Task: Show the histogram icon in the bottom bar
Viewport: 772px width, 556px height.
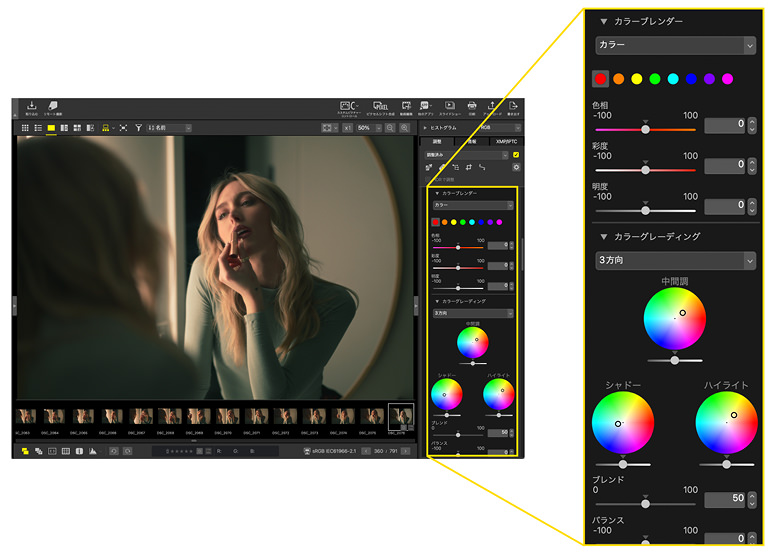Action: pos(93,451)
